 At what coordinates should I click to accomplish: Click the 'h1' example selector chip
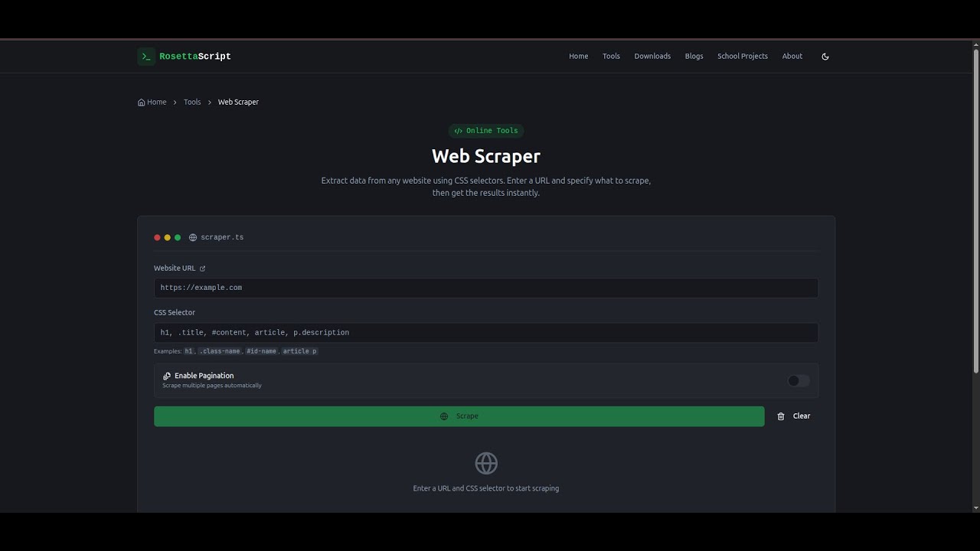(x=189, y=351)
